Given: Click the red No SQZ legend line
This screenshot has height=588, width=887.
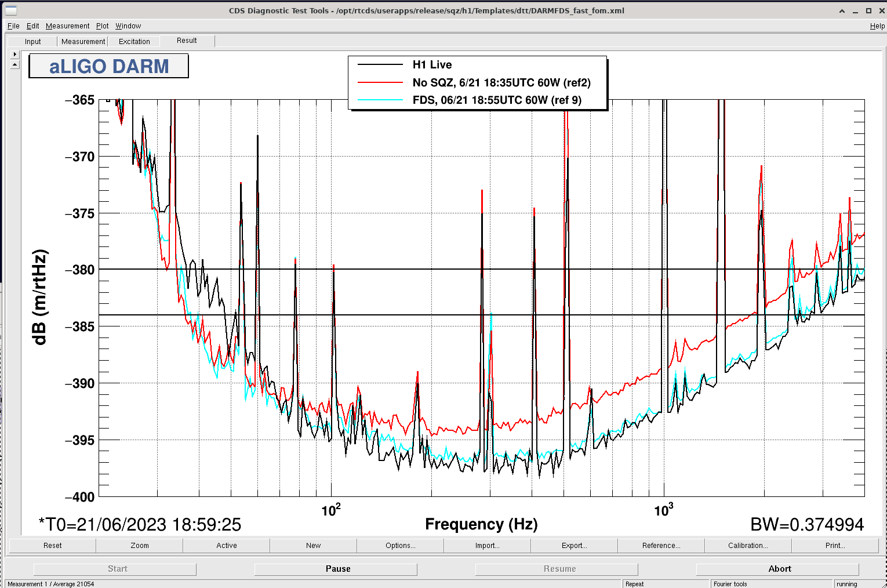Looking at the screenshot, I should tap(380, 82).
